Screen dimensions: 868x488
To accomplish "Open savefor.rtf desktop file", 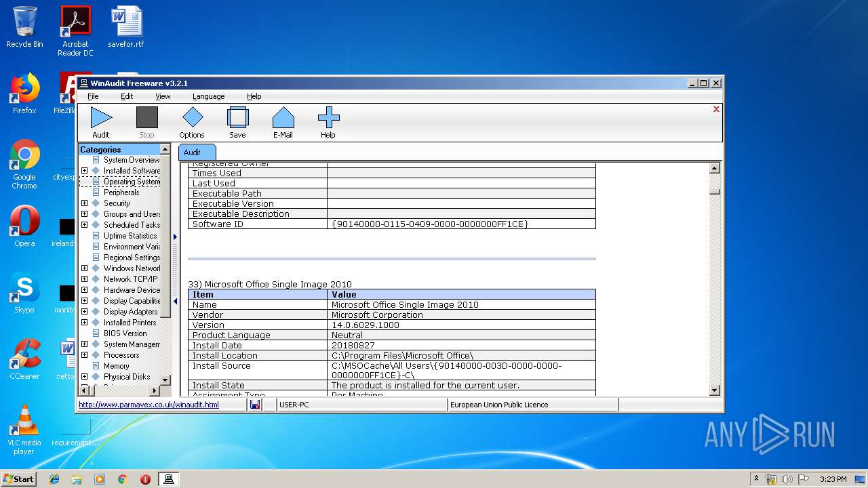I will tap(126, 28).
